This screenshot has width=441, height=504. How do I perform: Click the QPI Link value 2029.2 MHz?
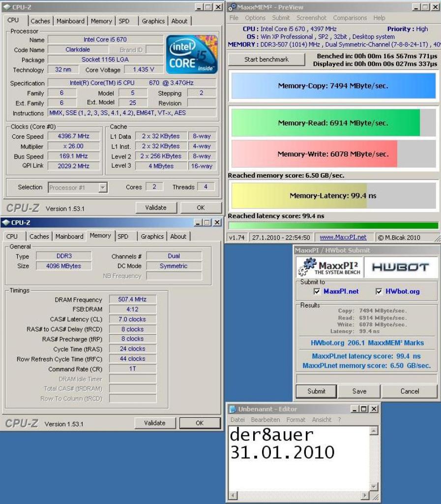(74, 166)
